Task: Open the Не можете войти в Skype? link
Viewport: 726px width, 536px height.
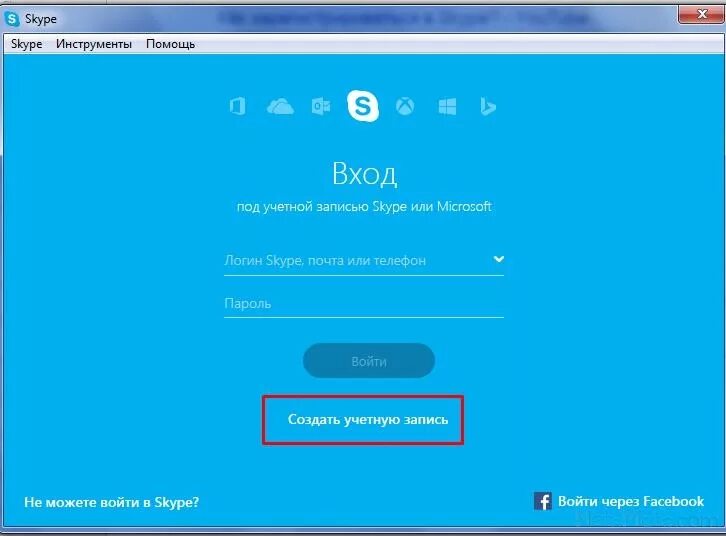Action: [112, 502]
